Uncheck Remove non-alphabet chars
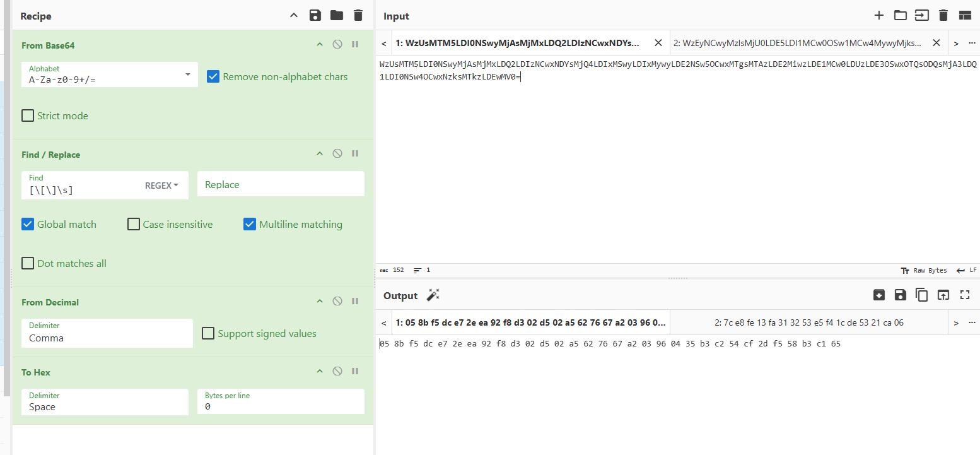Viewport: 980px width, 455px height. click(x=214, y=77)
